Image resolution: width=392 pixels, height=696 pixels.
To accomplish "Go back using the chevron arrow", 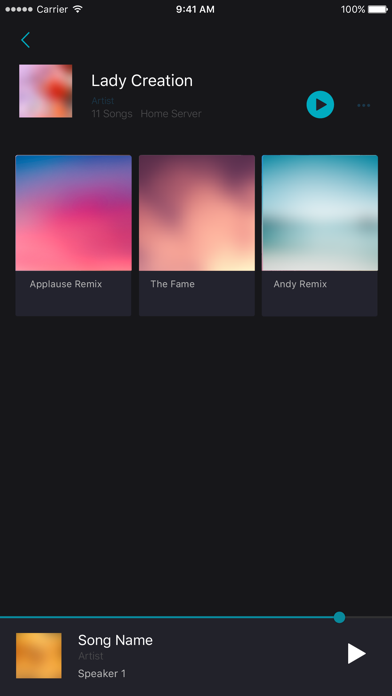I will (25, 40).
